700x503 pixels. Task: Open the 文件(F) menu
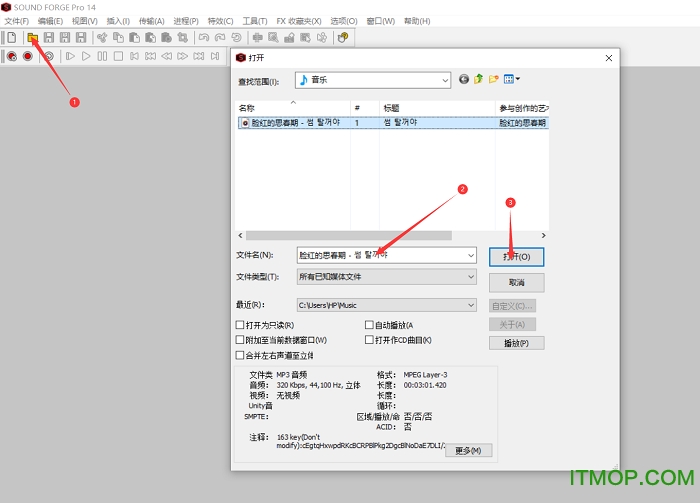coord(17,21)
